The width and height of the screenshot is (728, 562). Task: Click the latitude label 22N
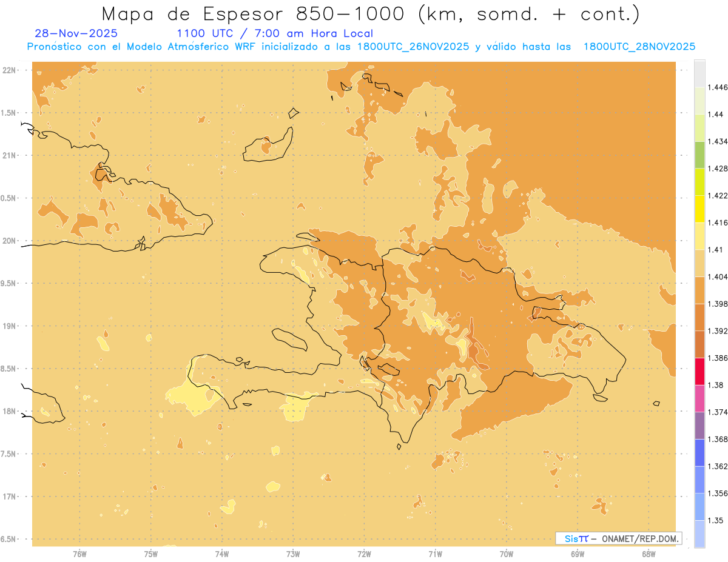pyautogui.click(x=8, y=70)
